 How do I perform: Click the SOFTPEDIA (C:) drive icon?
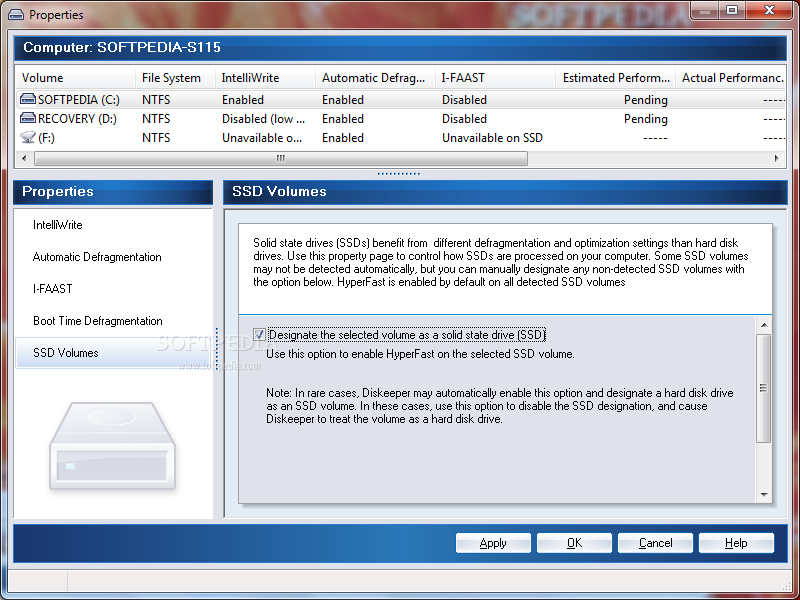tap(28, 99)
